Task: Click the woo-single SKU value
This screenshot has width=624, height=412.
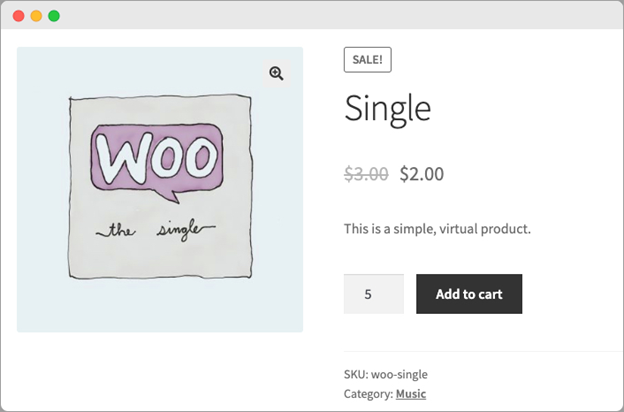Action: pyautogui.click(x=400, y=374)
